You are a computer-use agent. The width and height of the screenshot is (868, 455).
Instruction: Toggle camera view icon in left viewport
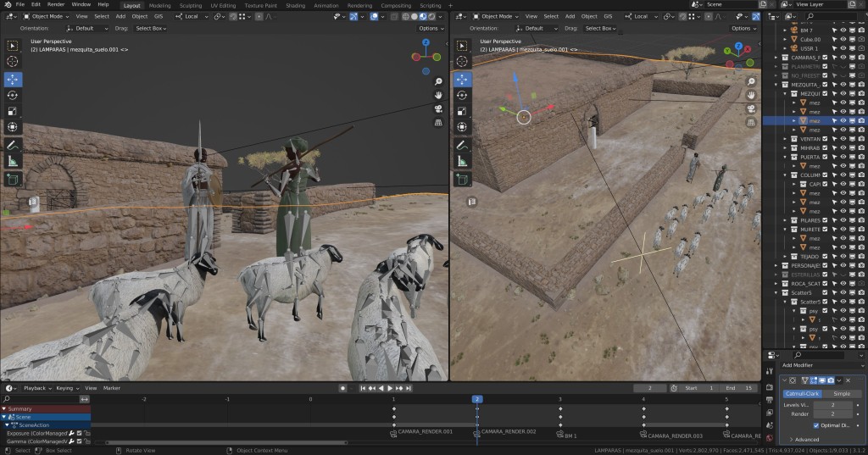pos(438,108)
